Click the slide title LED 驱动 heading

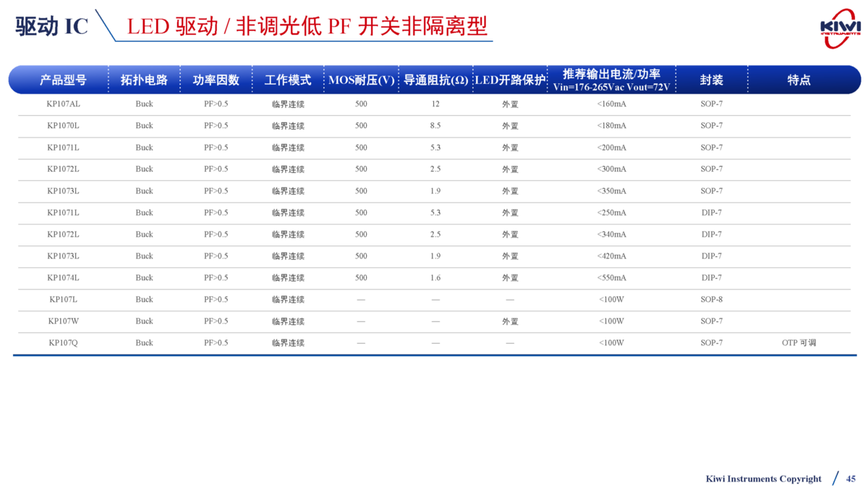click(x=307, y=27)
